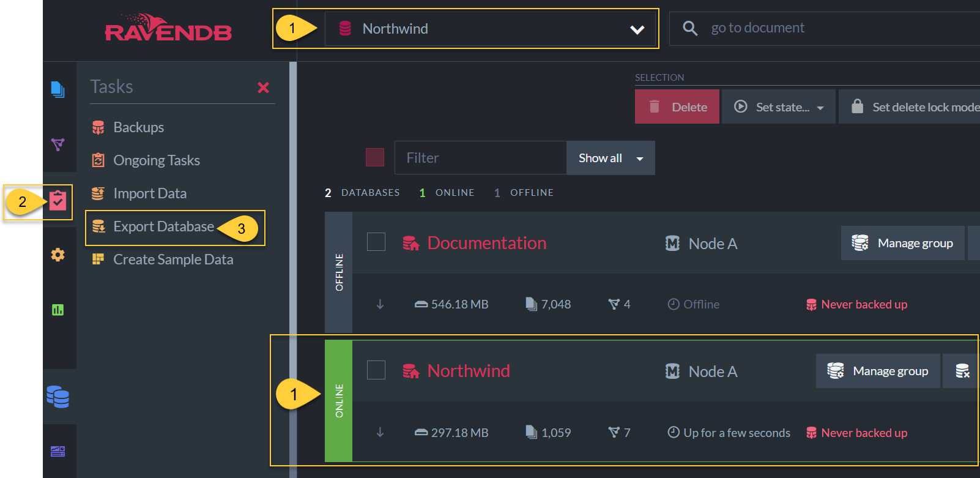Click the Northwind green ONLINE status strip
The width and height of the screenshot is (980, 478).
(x=338, y=401)
